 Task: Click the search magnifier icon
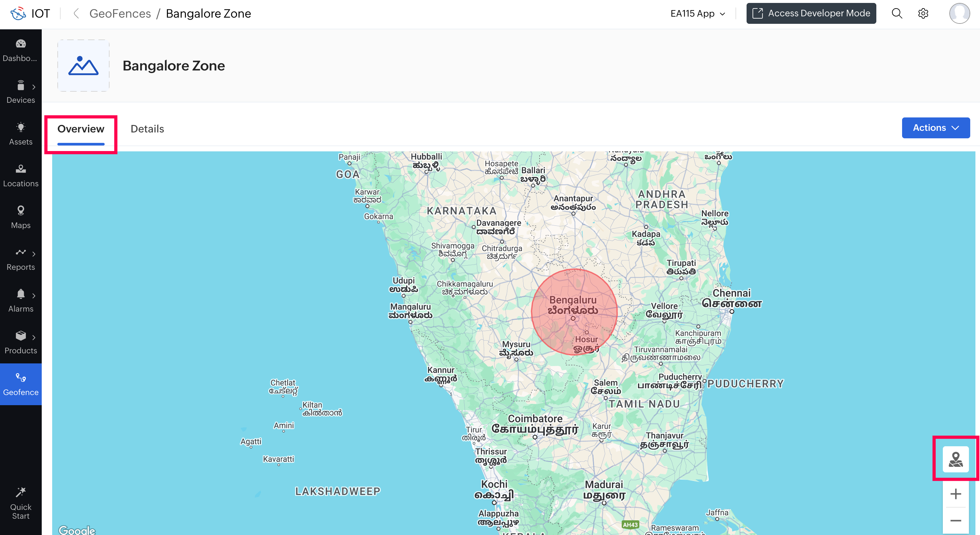point(897,13)
